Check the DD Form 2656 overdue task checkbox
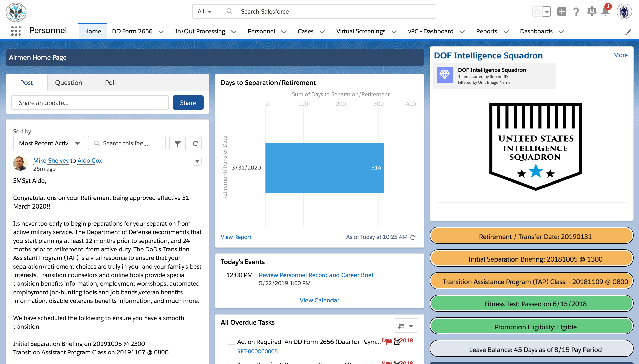Screen dimensions: 639x364 pyautogui.click(x=231, y=341)
